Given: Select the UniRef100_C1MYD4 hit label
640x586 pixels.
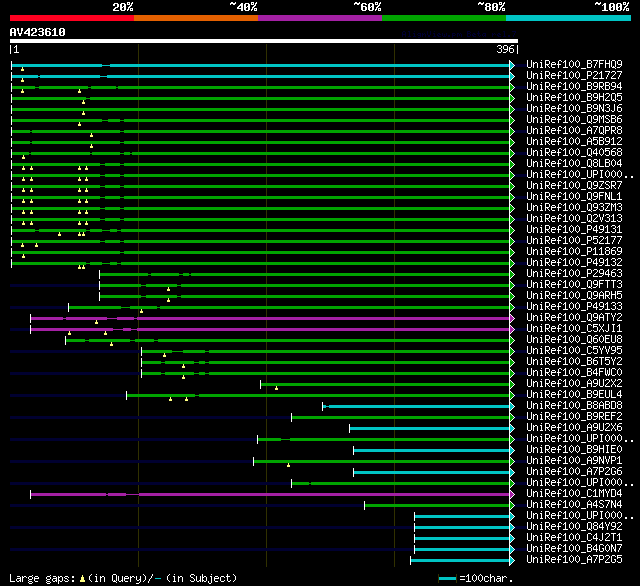Looking at the screenshot, I should point(573,494).
